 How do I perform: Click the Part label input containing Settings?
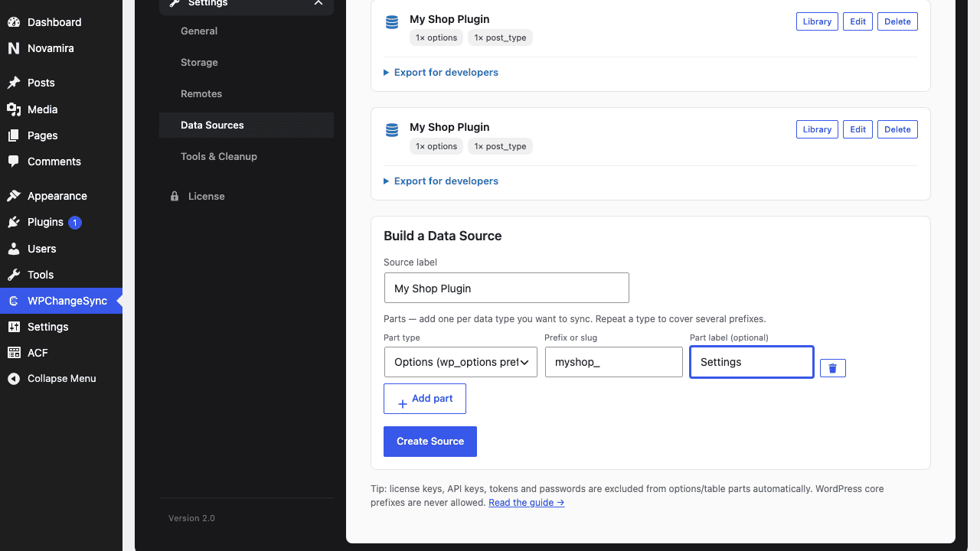coord(752,362)
